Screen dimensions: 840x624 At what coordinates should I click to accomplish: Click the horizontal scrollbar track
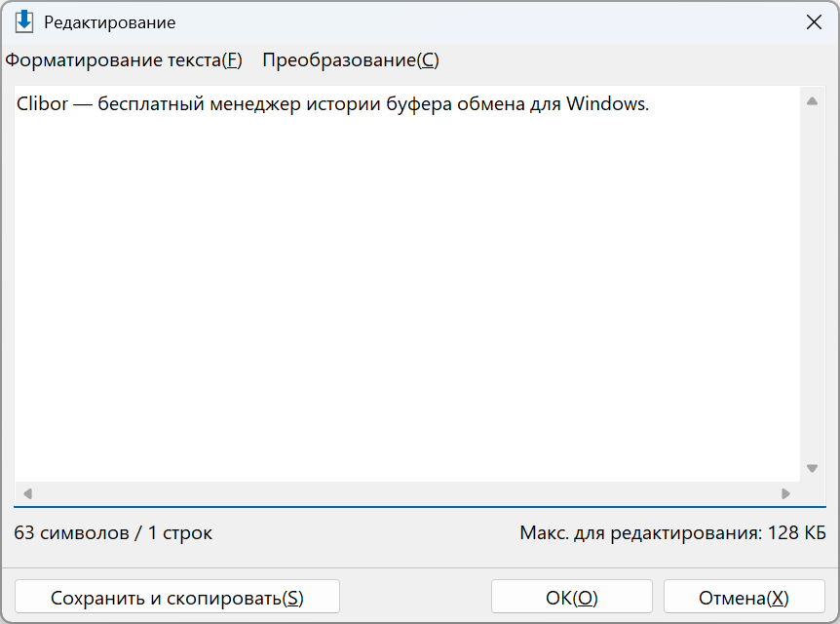coord(407,493)
